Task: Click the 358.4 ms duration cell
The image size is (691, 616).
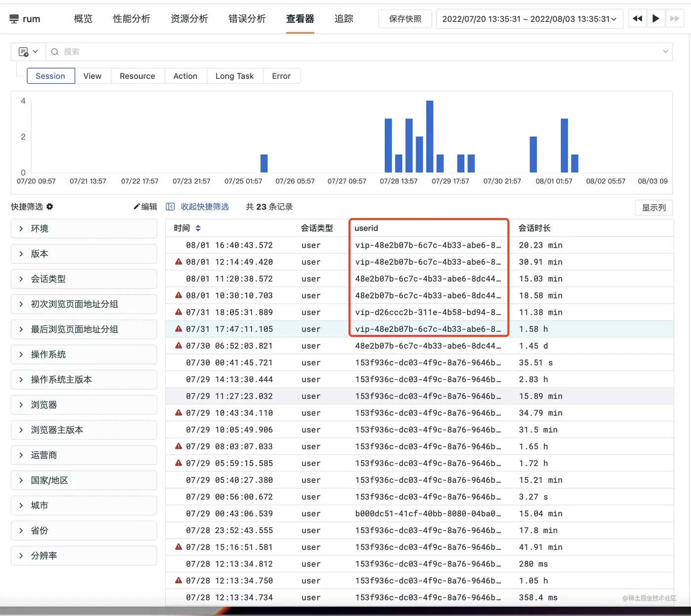Action: point(538,597)
